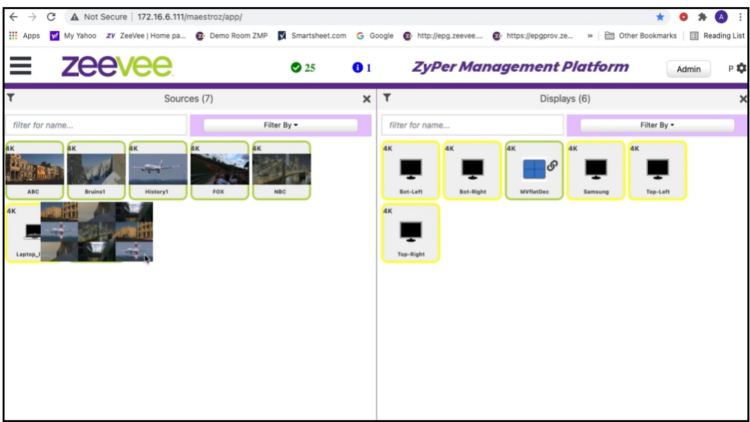
Task: Open the Demo Room ZMP bookmark
Action: click(232, 35)
